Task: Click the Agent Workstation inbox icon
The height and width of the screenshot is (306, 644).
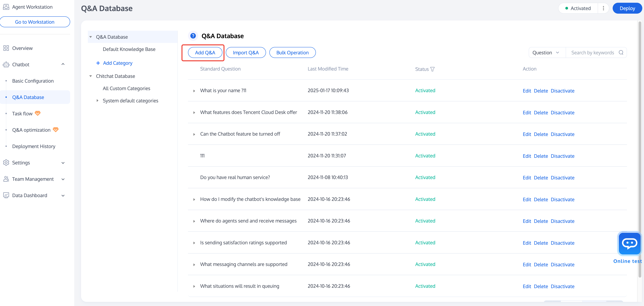Action: (x=6, y=7)
